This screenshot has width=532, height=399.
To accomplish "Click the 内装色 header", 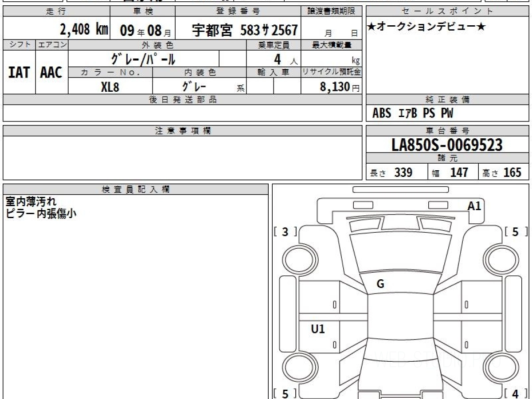I will pos(199,72).
